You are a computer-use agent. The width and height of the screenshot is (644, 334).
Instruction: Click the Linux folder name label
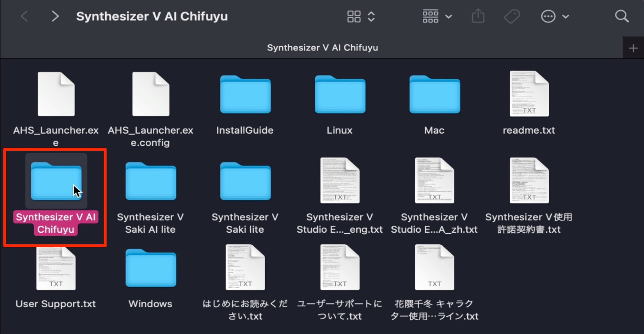[340, 130]
